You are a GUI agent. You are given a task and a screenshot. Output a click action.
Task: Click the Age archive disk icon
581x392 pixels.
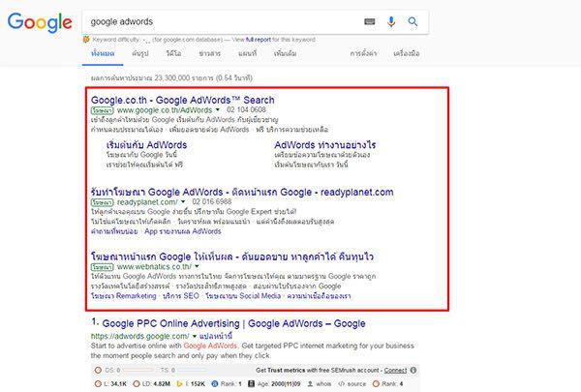[251, 384]
